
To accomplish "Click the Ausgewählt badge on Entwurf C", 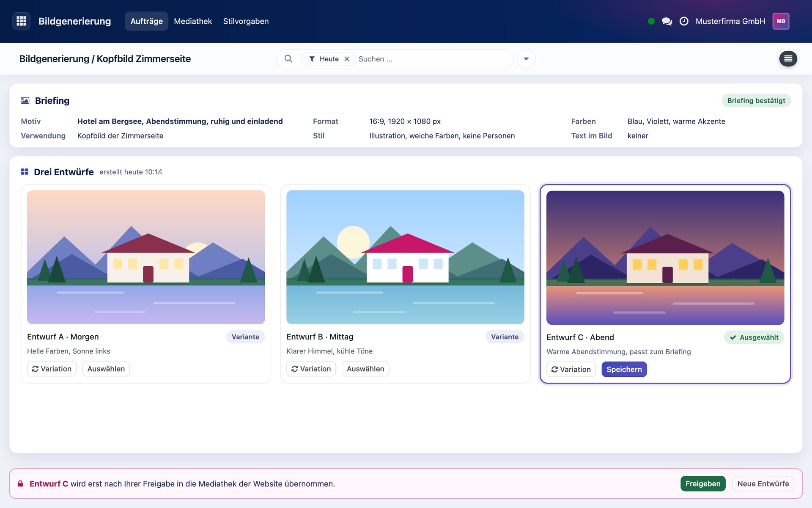I will (754, 337).
